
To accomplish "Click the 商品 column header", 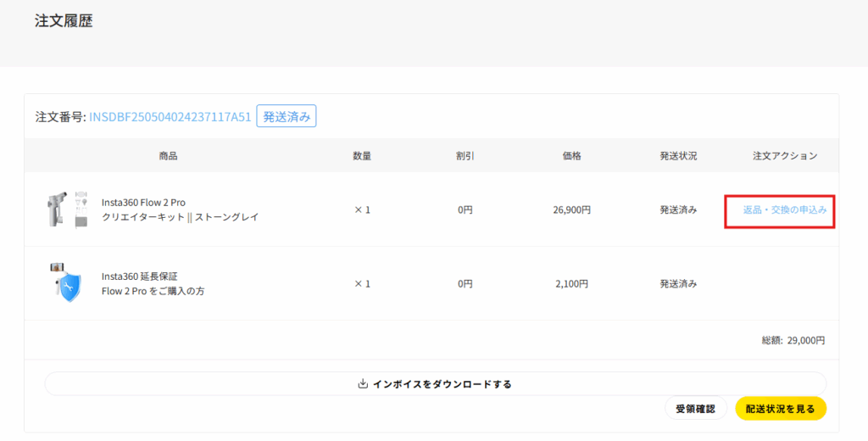I will [168, 156].
